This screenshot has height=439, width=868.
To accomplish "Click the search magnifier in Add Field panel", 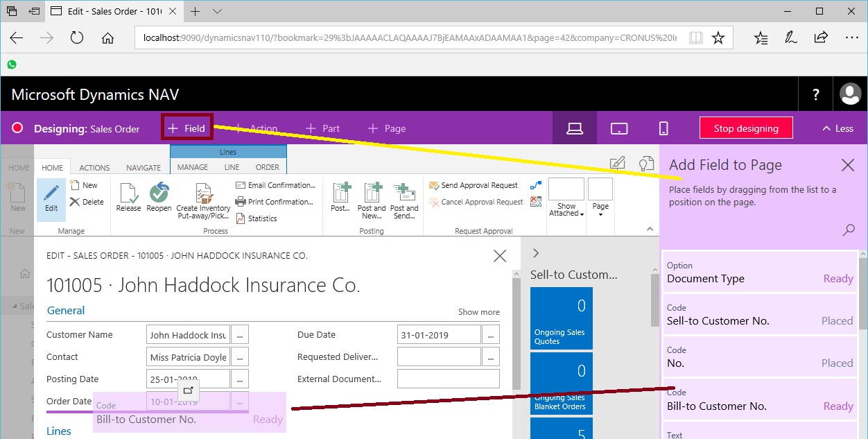I will 849,230.
